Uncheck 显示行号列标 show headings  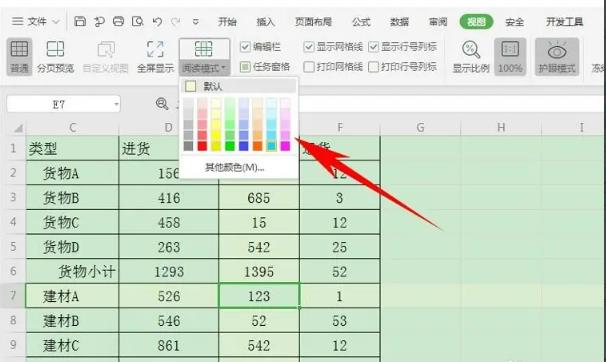pyautogui.click(x=373, y=47)
